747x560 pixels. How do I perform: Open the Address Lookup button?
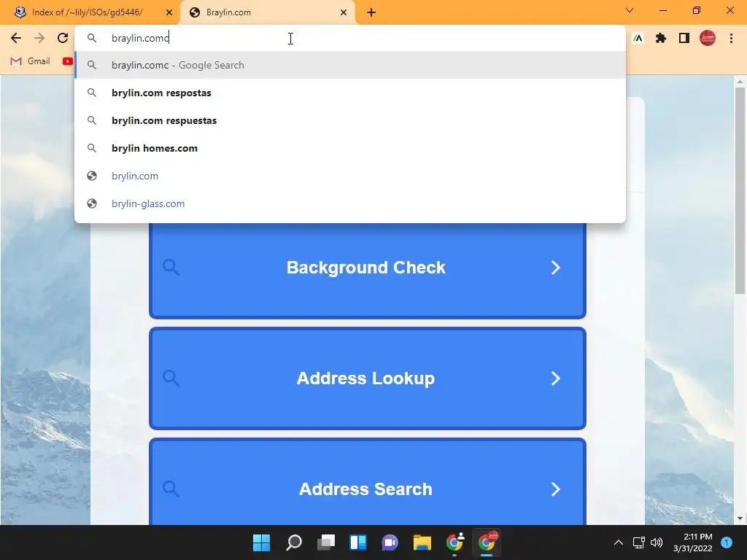tap(368, 378)
